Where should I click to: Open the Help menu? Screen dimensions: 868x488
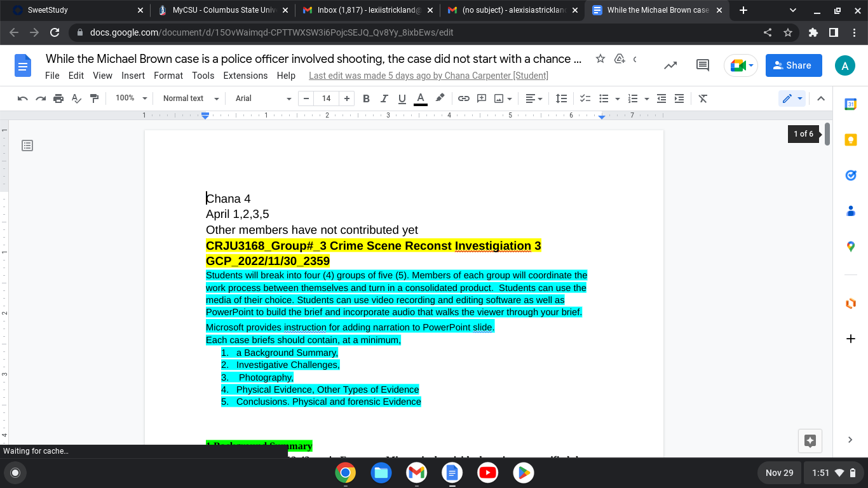coord(286,76)
